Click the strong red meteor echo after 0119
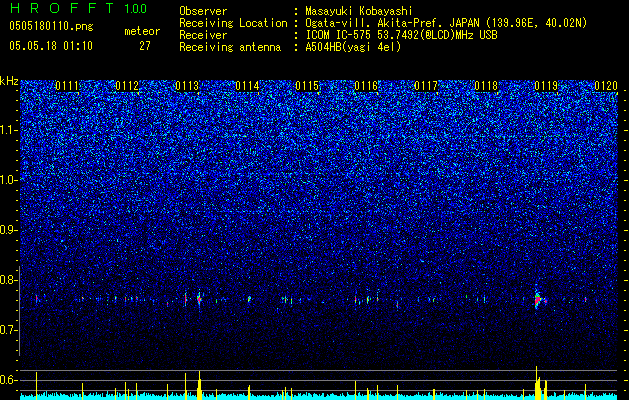The width and height of the screenshot is (629, 400). (538, 300)
